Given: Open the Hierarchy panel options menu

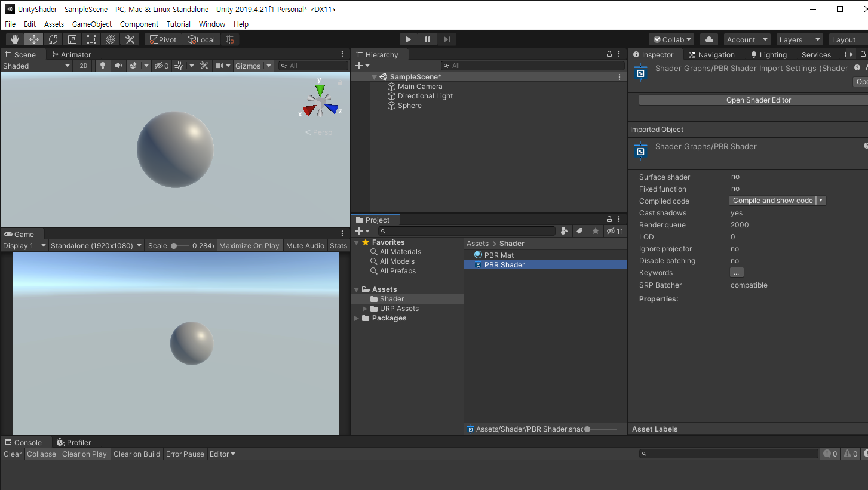Looking at the screenshot, I should [619, 54].
